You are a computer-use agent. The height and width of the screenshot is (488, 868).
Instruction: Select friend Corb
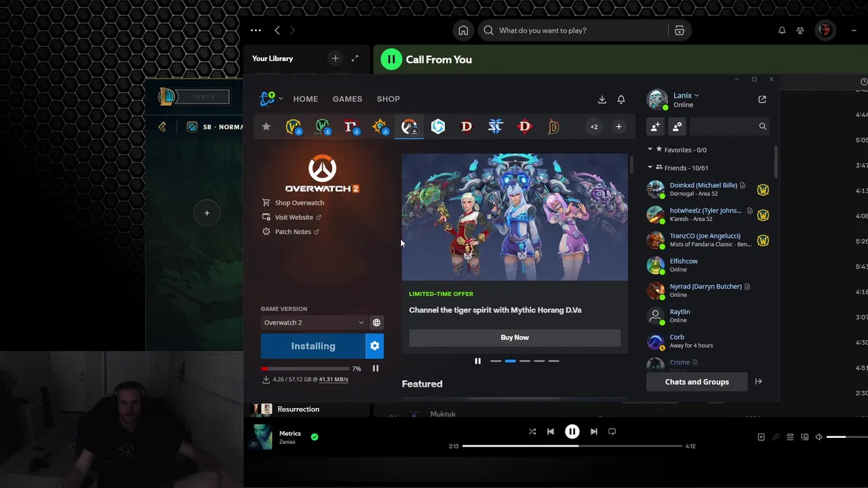[x=709, y=341]
